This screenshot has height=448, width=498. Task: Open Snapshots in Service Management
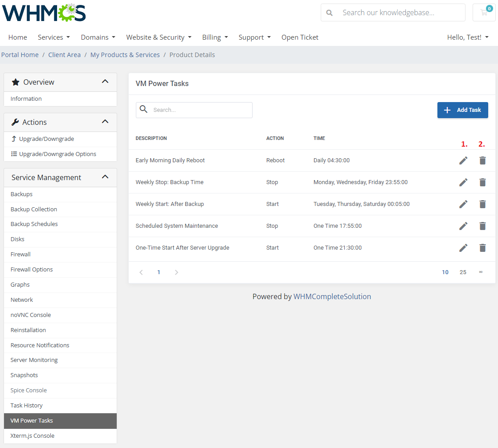60,375
